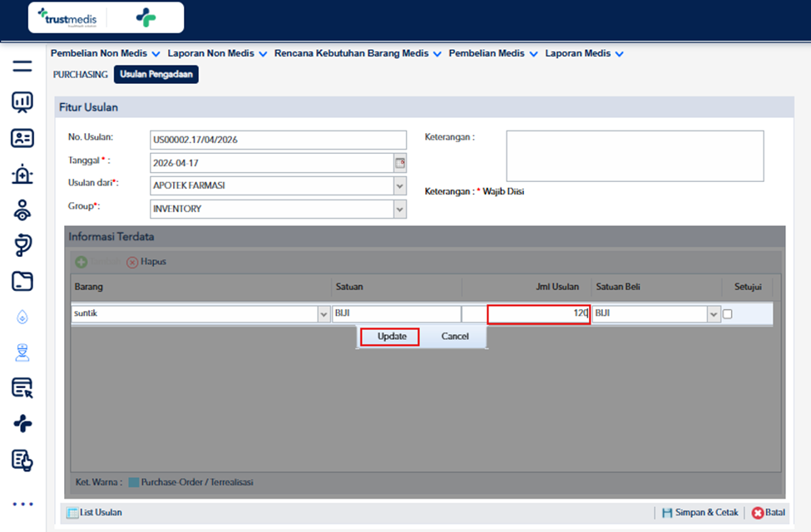
Task: Switch to the Usulan Pengadaan tab
Action: coord(156,75)
